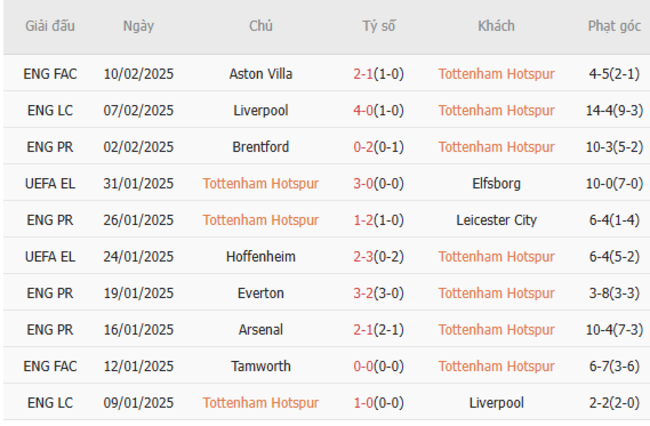Select the Arsenal home team name
The width and height of the screenshot is (650, 426).
coord(260,330)
